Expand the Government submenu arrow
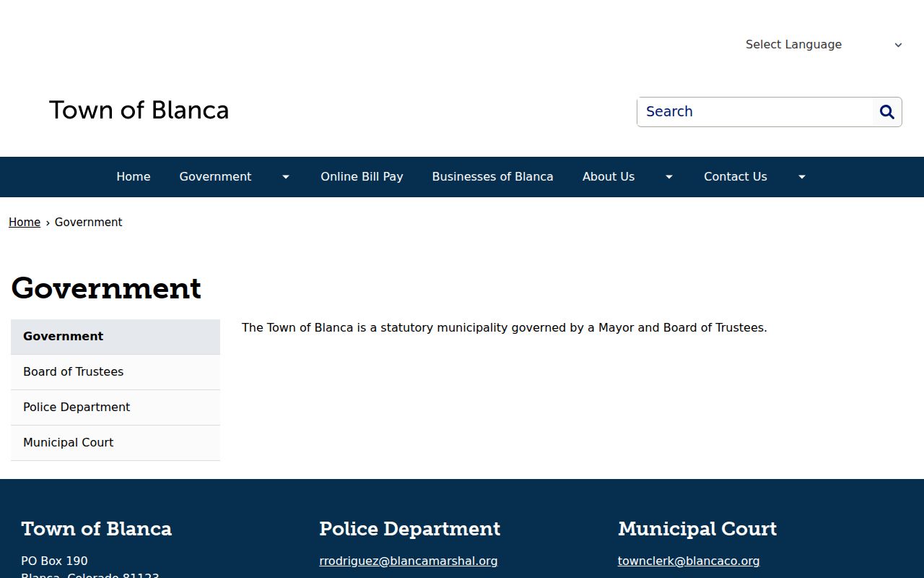Image resolution: width=924 pixels, height=578 pixels. click(286, 177)
